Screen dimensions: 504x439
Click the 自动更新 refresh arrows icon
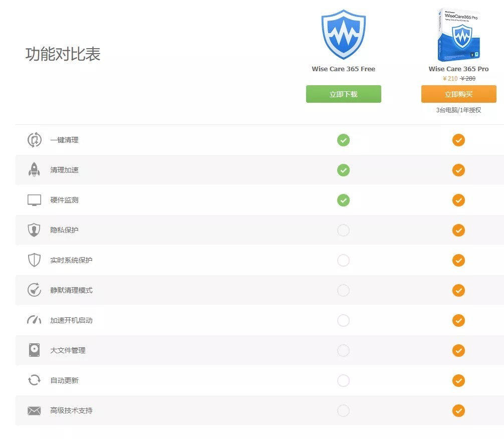click(34, 380)
